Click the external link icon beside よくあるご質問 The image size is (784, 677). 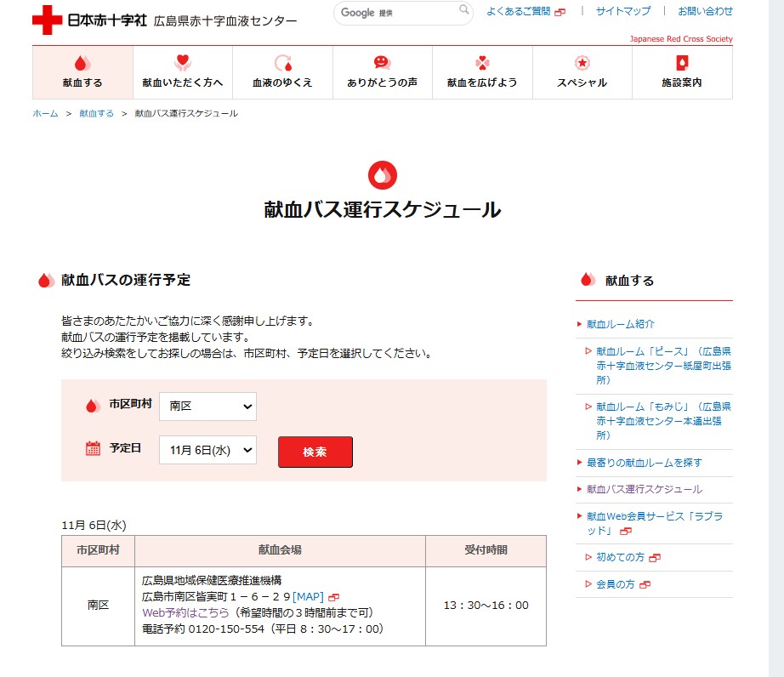[560, 12]
